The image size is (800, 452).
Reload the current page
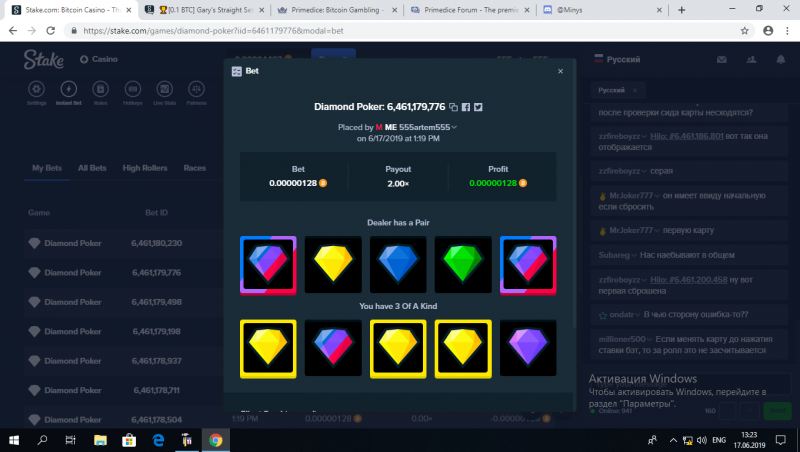pos(51,31)
